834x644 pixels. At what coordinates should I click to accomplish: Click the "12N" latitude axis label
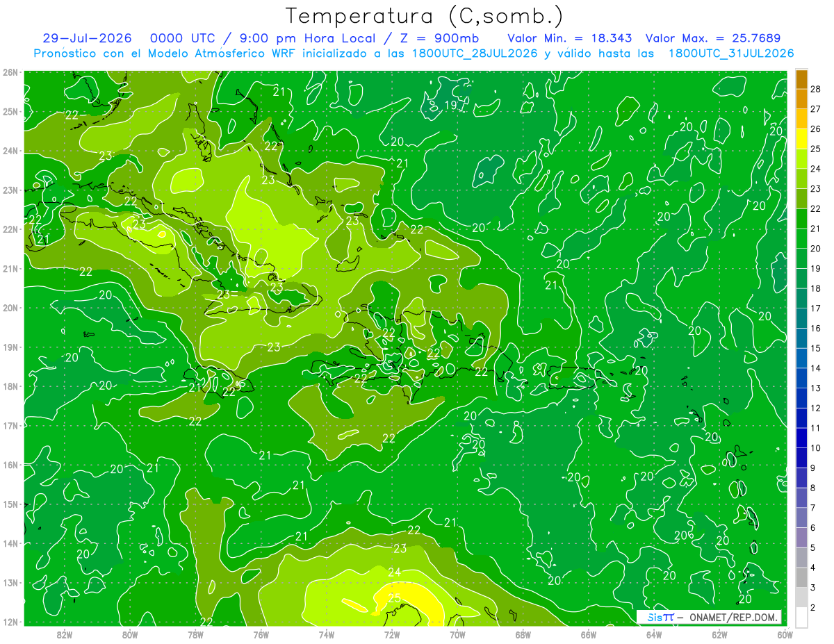10,622
